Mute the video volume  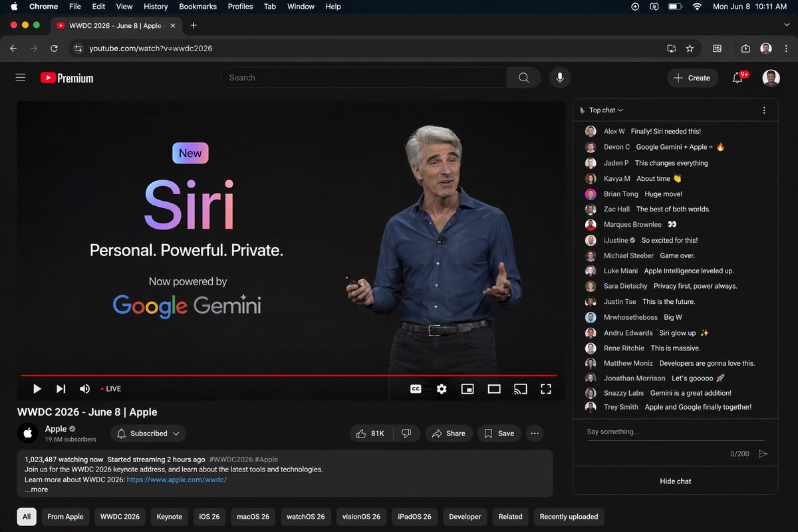click(x=85, y=389)
